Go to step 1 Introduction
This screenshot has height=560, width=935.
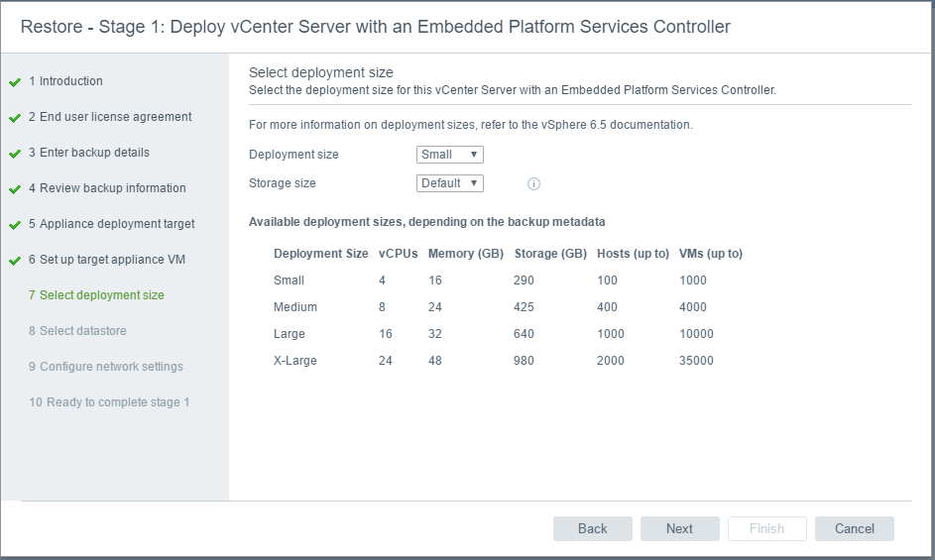tap(65, 81)
